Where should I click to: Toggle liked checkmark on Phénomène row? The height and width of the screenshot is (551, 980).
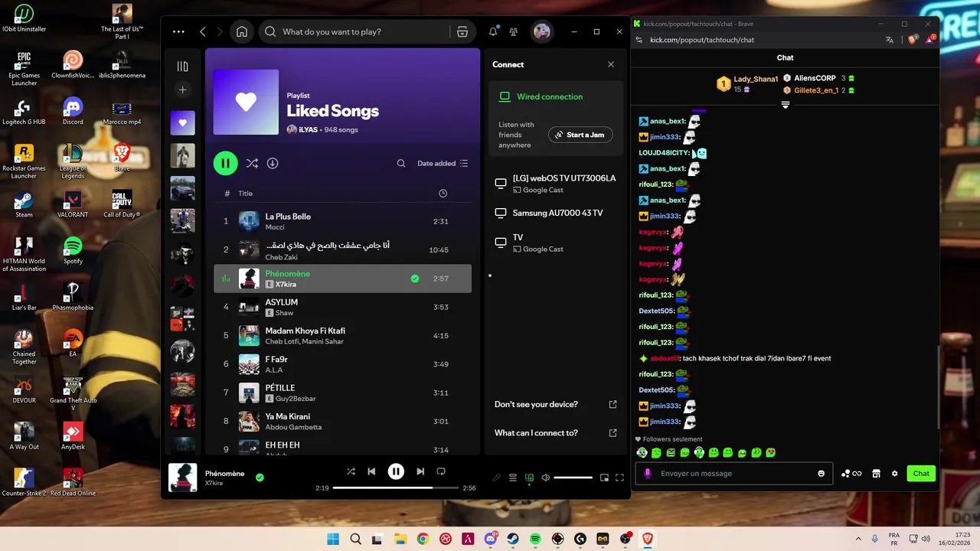415,279
